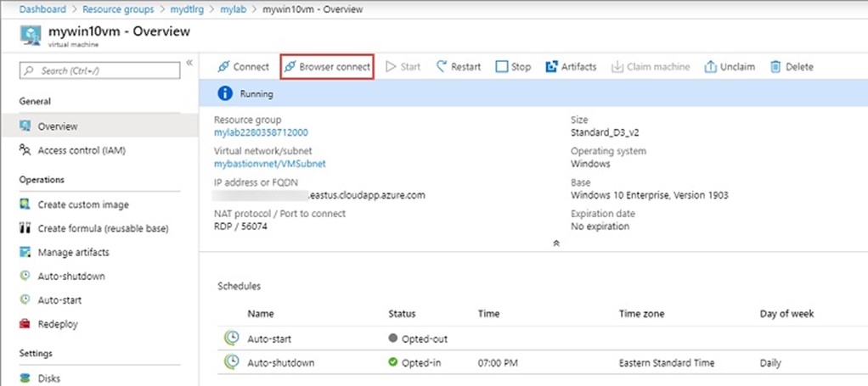
Task: Click the Auto-start name in Schedules table
Action: tap(269, 339)
